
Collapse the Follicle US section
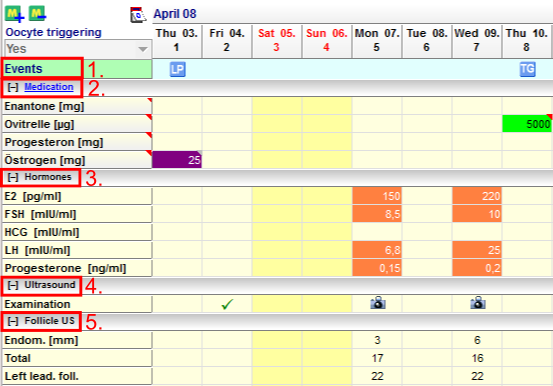pyautogui.click(x=13, y=321)
